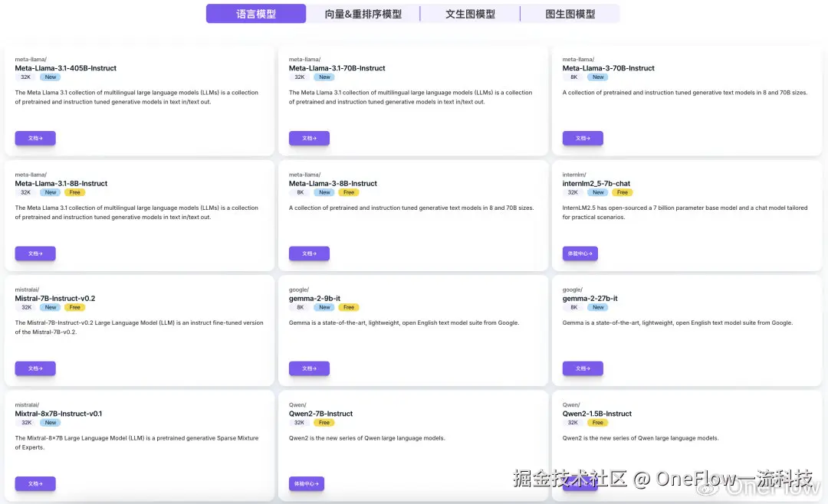This screenshot has height=504, width=828.
Task: Click the gemma-2-9b-it title
Action: [x=315, y=298]
